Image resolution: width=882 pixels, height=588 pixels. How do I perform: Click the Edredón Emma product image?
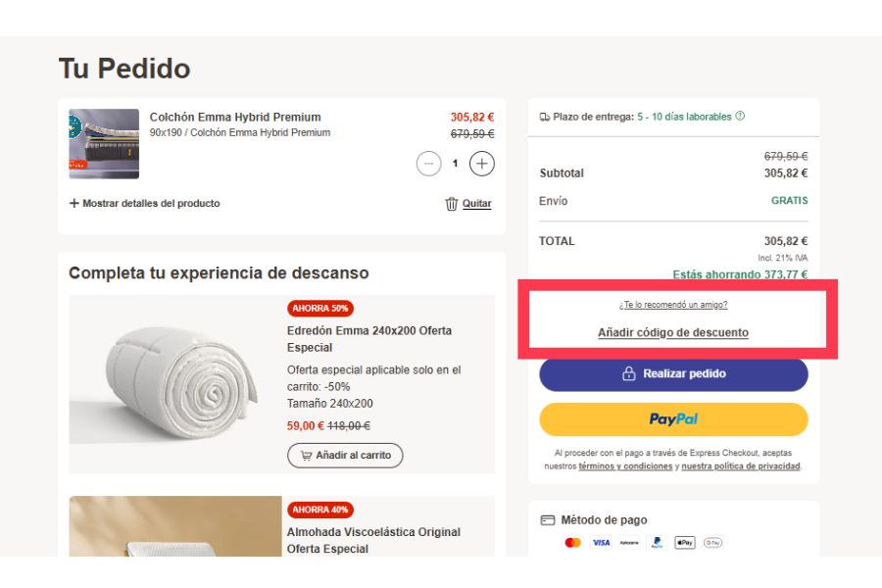pos(175,384)
